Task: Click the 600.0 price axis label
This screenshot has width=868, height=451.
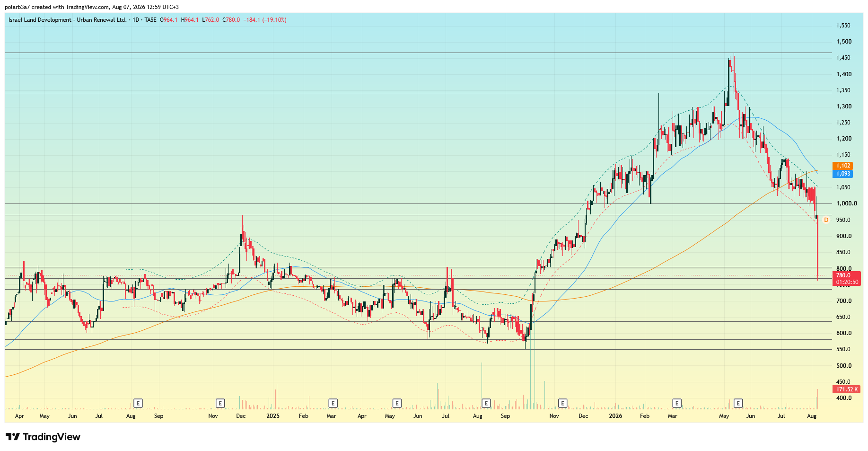Action: coord(844,333)
